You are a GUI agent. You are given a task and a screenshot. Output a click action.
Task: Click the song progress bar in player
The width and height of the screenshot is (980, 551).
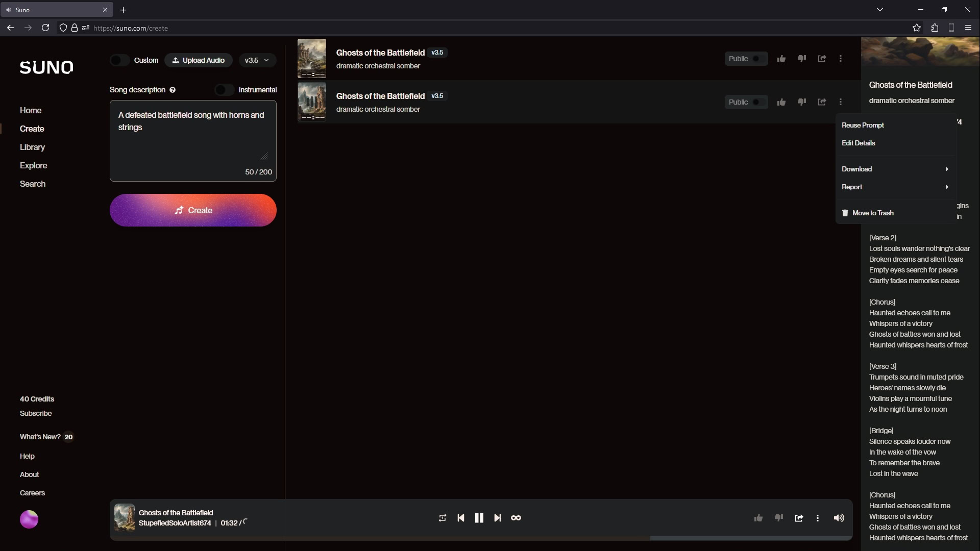[481, 538]
